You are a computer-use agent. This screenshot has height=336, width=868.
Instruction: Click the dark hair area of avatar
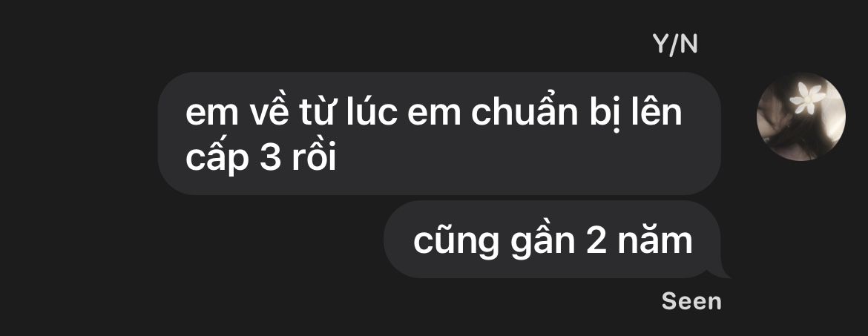[786, 136]
